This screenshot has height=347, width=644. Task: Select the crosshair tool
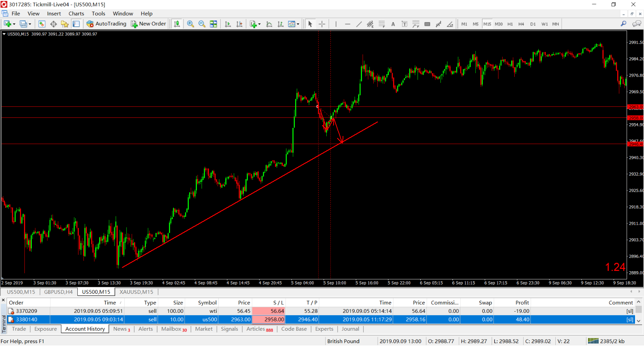tap(322, 24)
